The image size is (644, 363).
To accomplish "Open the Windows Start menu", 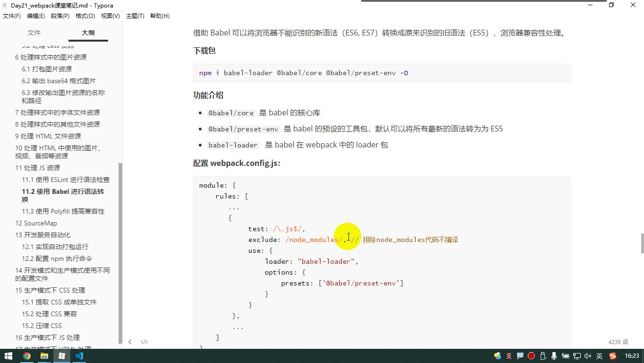I will coord(8,356).
